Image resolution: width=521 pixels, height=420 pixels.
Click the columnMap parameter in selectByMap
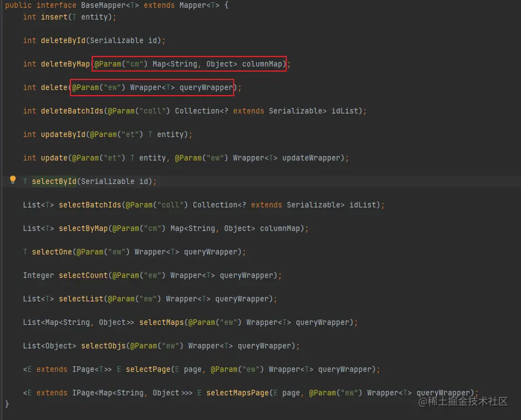pos(280,229)
